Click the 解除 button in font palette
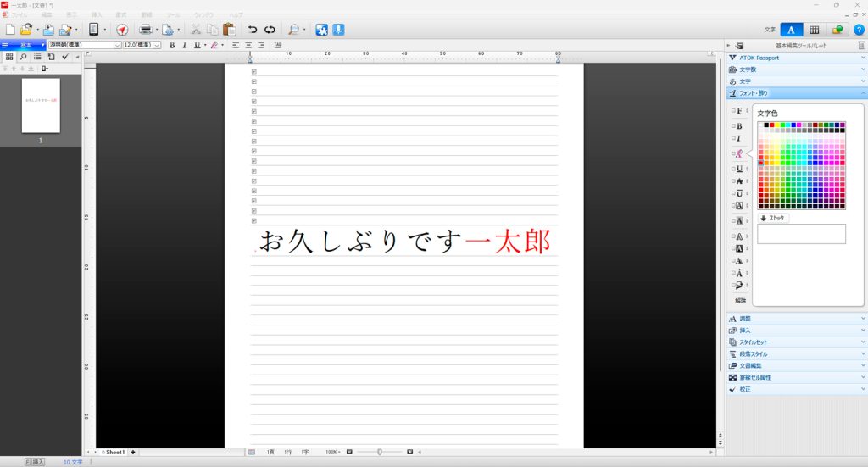This screenshot has height=467, width=868. pos(741,300)
